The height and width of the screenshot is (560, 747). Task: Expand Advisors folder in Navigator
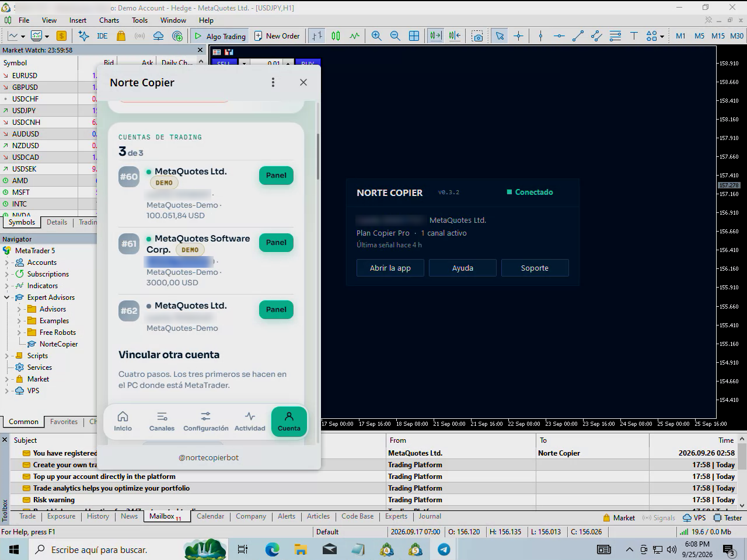(19, 309)
